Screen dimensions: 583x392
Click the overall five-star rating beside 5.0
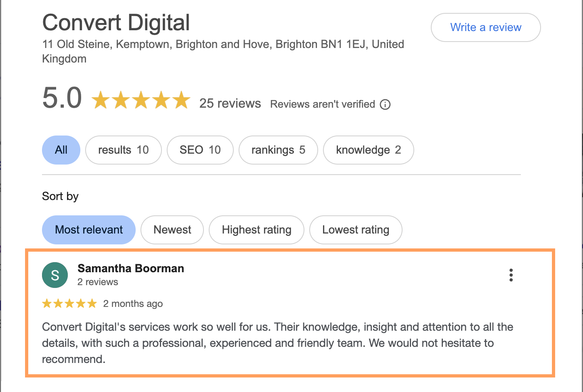point(141,100)
